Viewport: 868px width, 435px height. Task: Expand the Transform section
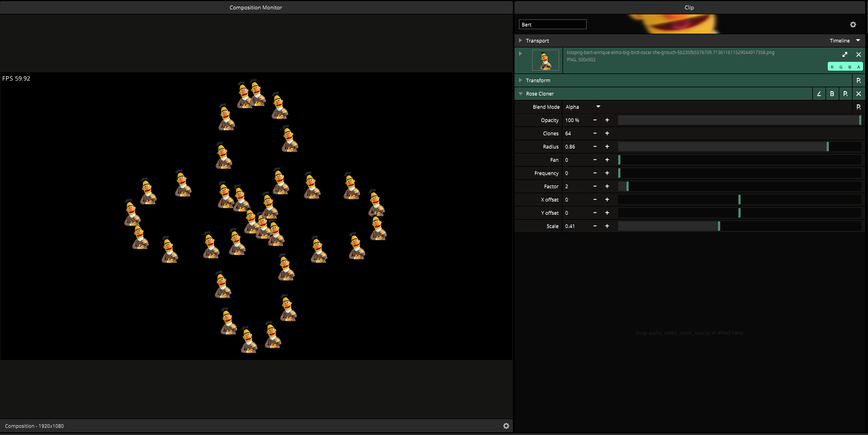(520, 81)
